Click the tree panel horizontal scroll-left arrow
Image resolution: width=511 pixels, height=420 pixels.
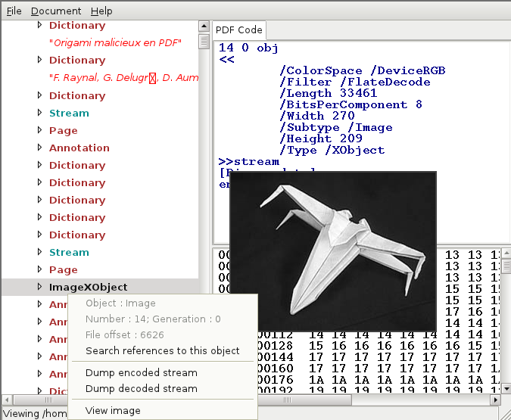7,400
